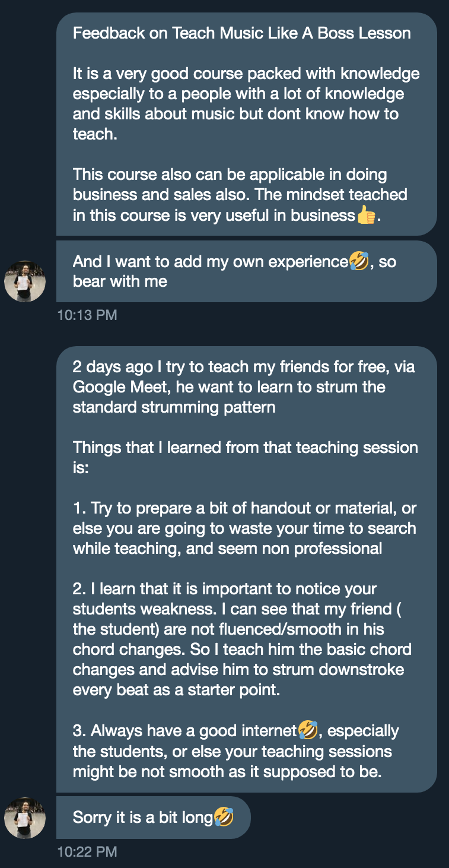Viewport: 449px width, 868px height.
Task: Click the 10:13 PM timestamp
Action: click(87, 315)
